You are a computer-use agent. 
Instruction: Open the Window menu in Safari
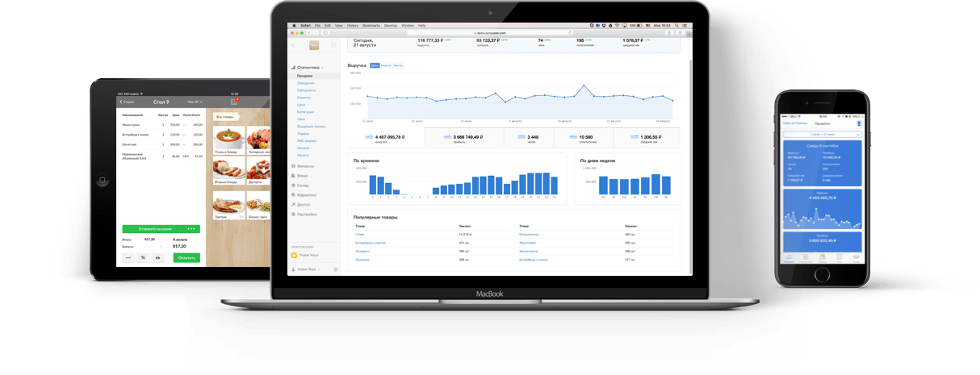tap(408, 26)
